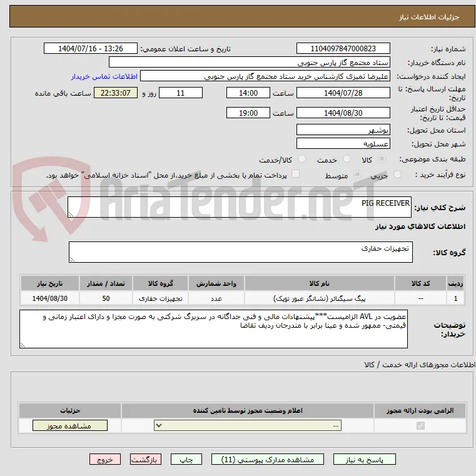
Task: Click the اعلام وضعیت مجوز توسط تامین کننده header
Action: (x=248, y=411)
